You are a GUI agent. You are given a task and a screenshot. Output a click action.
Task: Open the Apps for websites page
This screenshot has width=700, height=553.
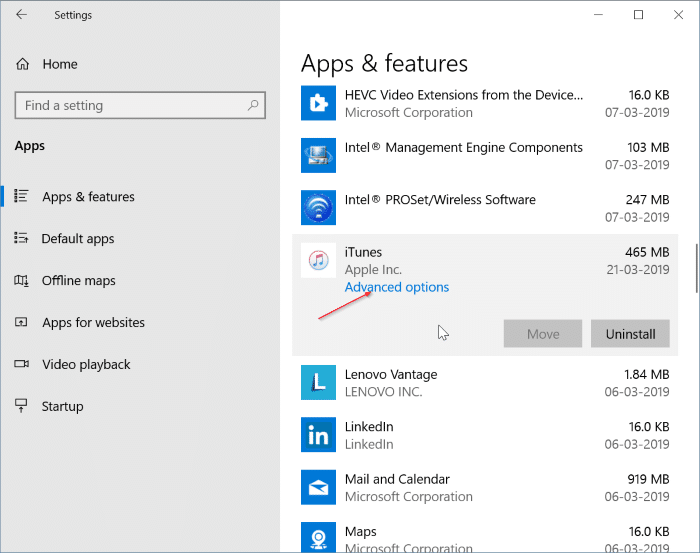[x=93, y=322]
